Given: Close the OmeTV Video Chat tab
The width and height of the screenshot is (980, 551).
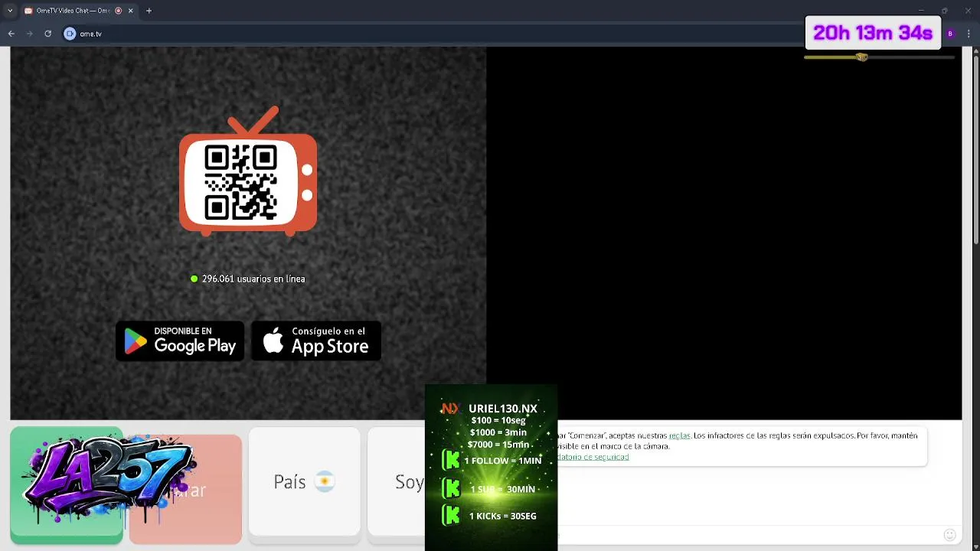Looking at the screenshot, I should coord(131,11).
